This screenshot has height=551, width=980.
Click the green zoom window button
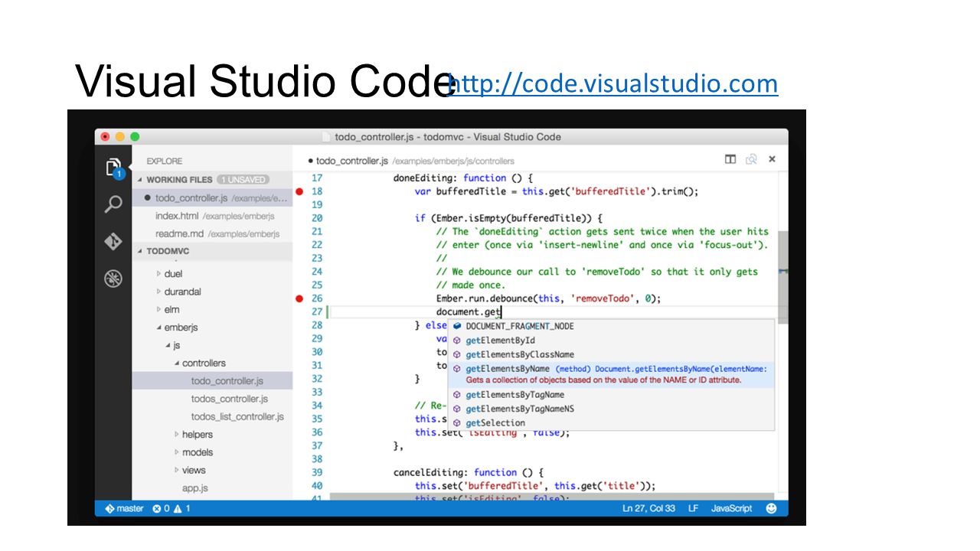(x=135, y=137)
